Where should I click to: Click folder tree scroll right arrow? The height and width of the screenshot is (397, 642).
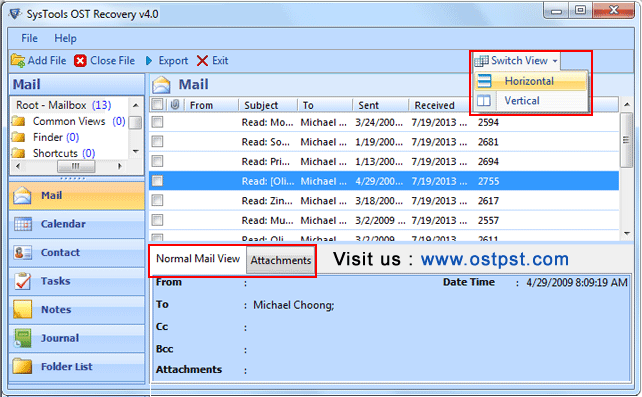click(x=120, y=166)
